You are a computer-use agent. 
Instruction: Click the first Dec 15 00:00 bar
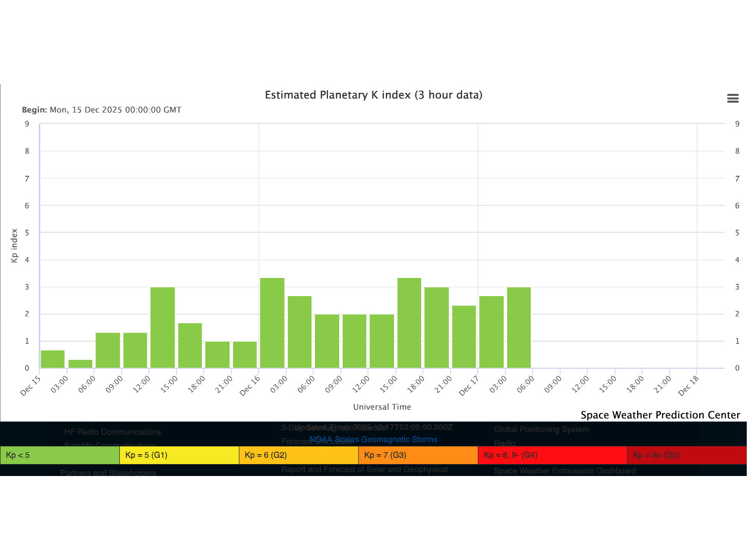(53, 359)
